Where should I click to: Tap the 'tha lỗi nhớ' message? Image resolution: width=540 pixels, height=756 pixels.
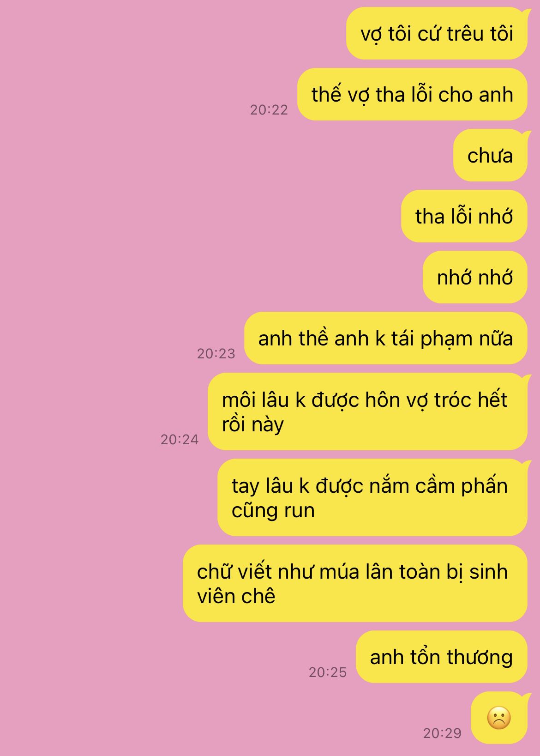464,216
